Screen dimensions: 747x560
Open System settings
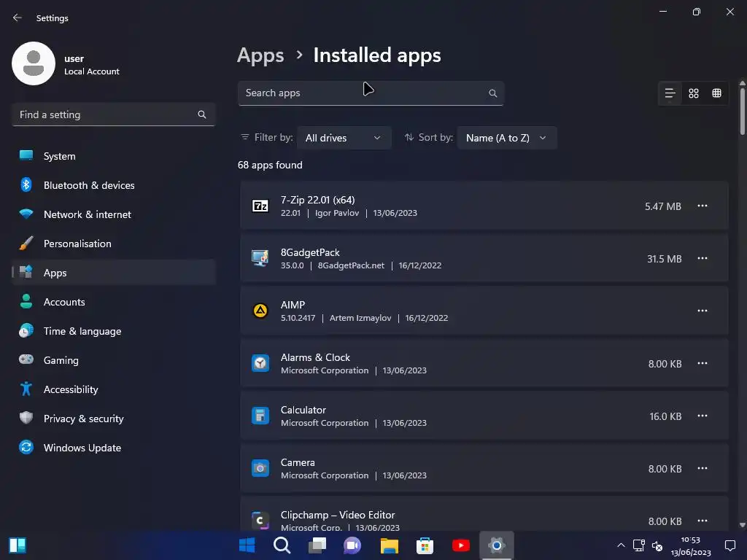click(x=113, y=156)
